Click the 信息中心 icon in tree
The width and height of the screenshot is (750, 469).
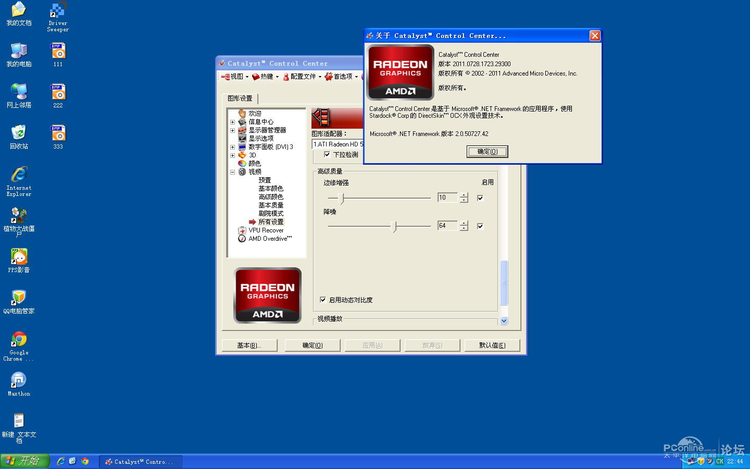242,122
